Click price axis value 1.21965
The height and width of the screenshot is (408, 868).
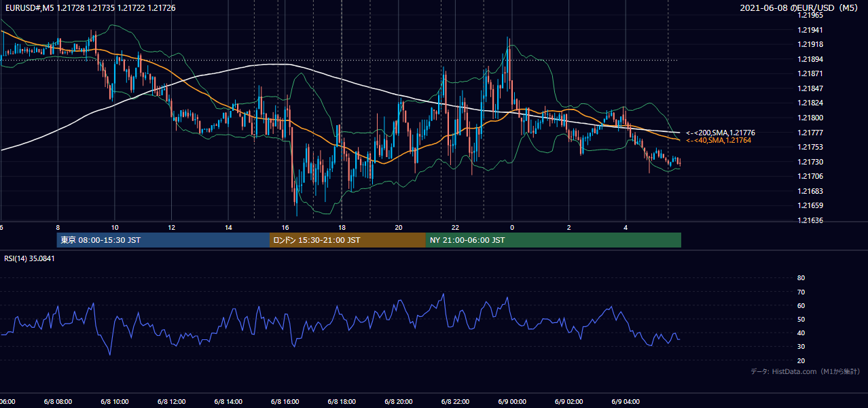(810, 15)
